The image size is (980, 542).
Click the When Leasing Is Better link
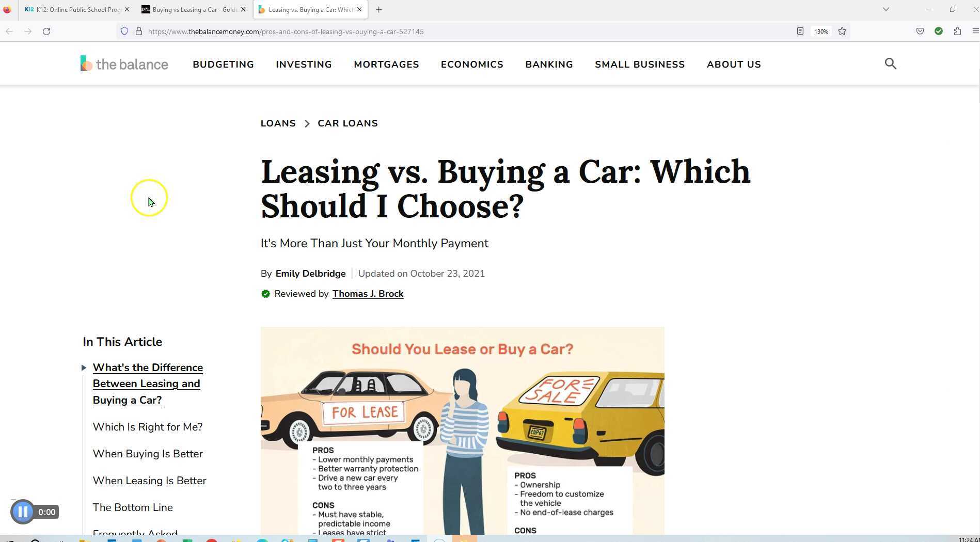(x=149, y=480)
